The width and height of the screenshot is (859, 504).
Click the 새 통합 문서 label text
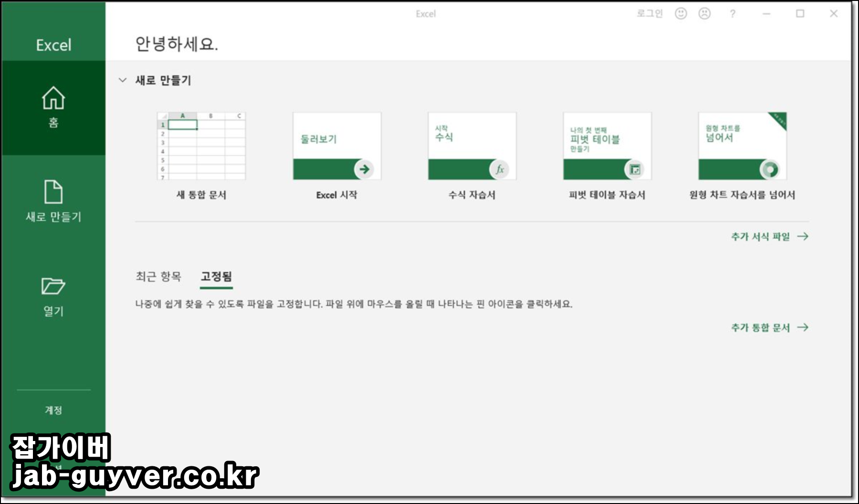(x=201, y=195)
